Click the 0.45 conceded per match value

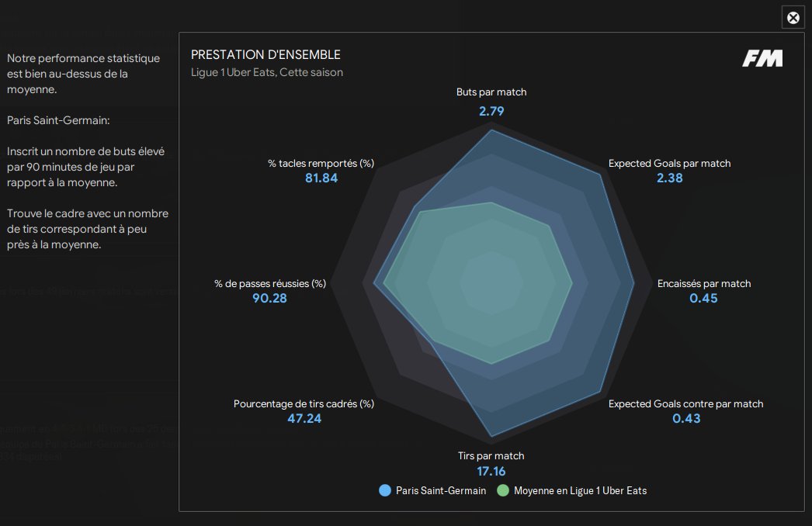[703, 299]
